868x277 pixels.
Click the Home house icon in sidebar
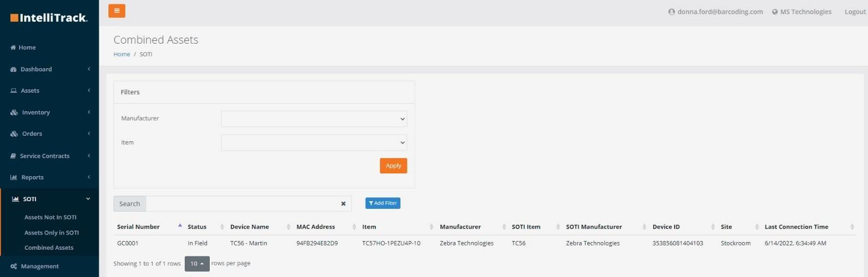(13, 47)
